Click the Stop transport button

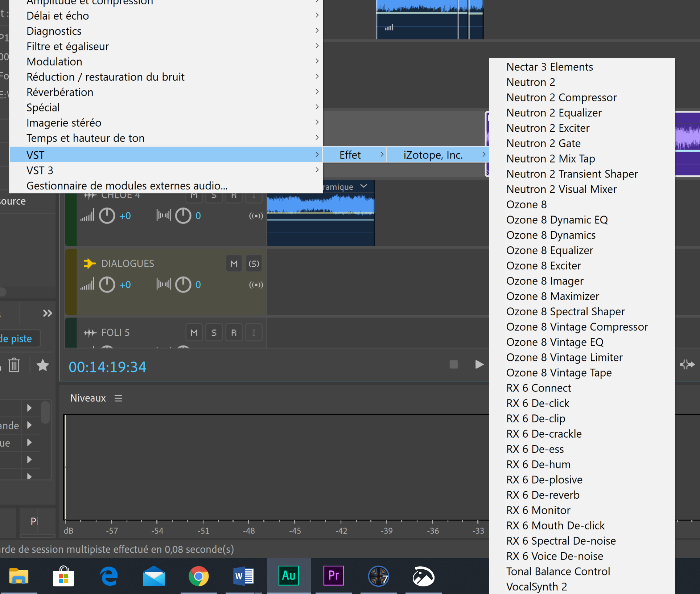point(453,364)
